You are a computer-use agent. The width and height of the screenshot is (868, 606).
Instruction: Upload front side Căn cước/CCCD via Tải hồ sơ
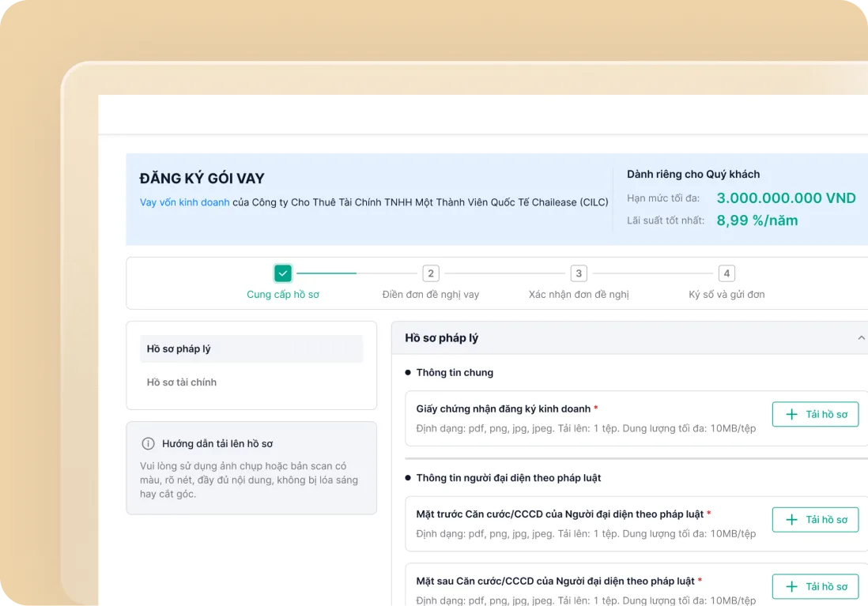pos(815,520)
